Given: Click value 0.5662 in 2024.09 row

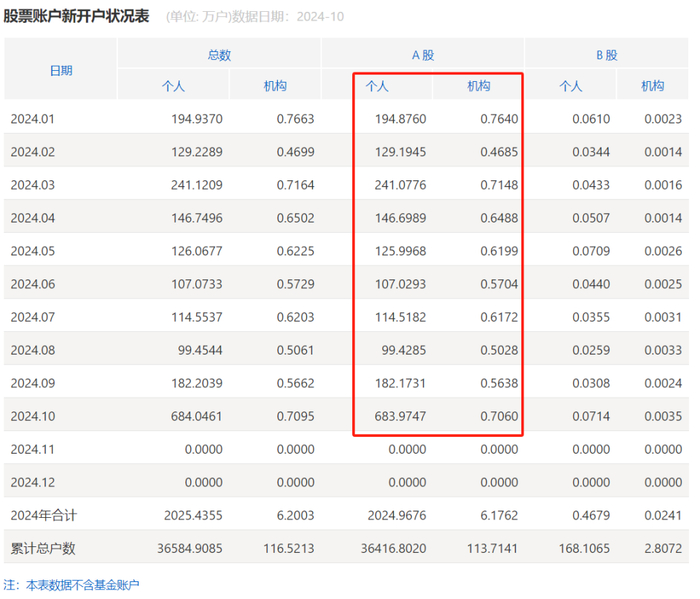Looking at the screenshot, I should [x=296, y=383].
